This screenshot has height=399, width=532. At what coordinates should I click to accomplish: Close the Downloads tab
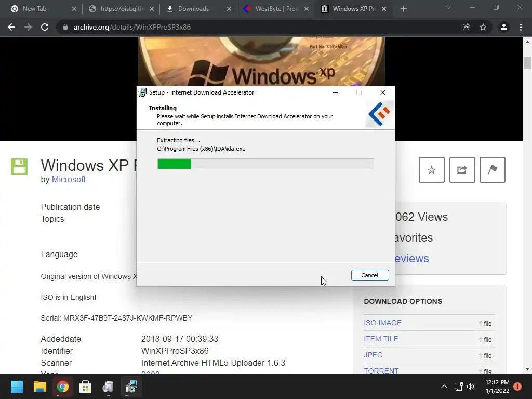229,9
